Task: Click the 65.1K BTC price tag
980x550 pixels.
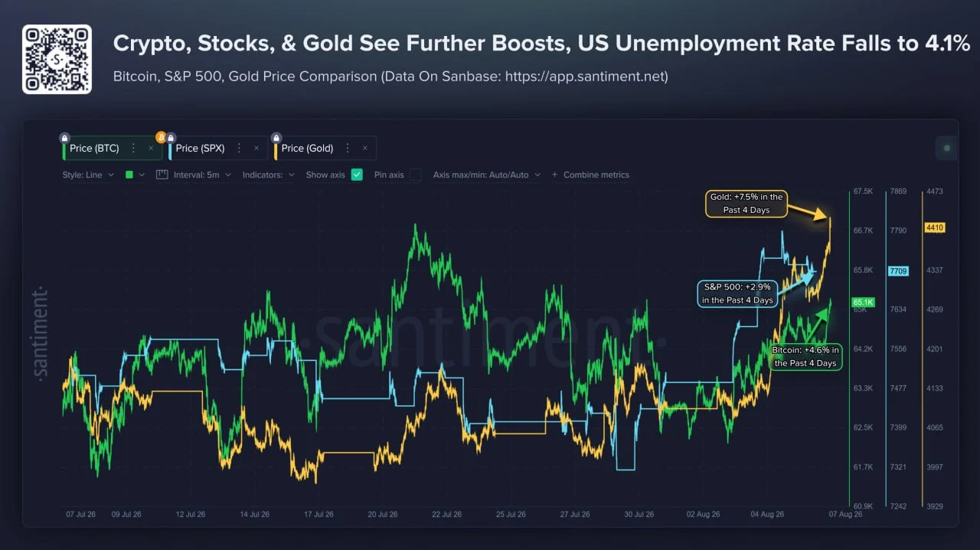Action: point(863,302)
